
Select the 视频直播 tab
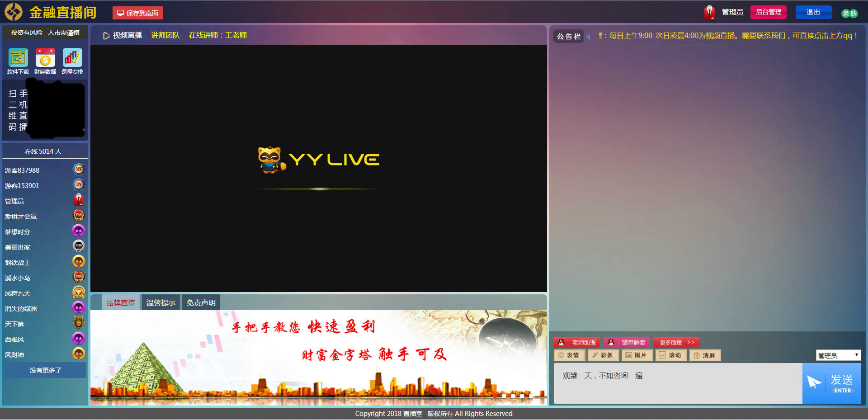(x=123, y=35)
